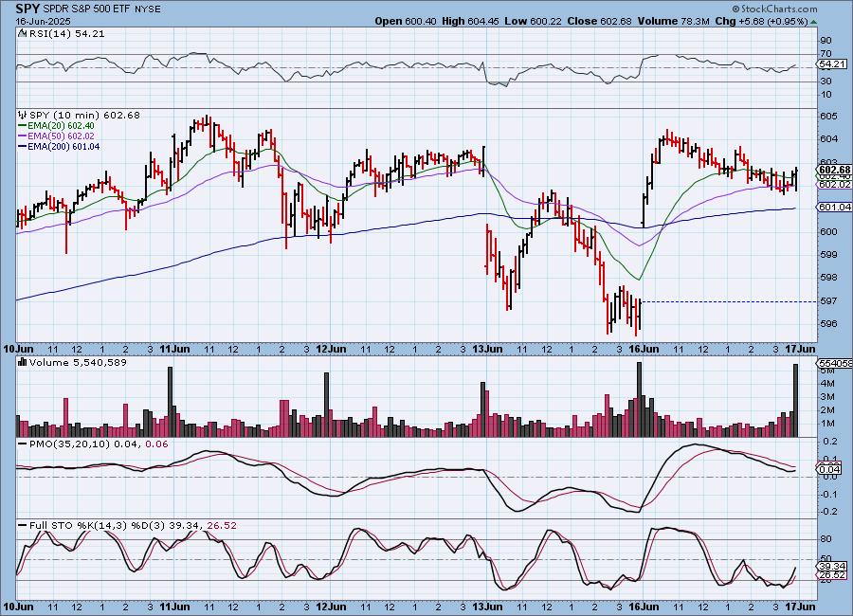Screen dimensions: 853x616
Task: Click 12Jun on the stochastic panel time axis
Action: (x=331, y=607)
